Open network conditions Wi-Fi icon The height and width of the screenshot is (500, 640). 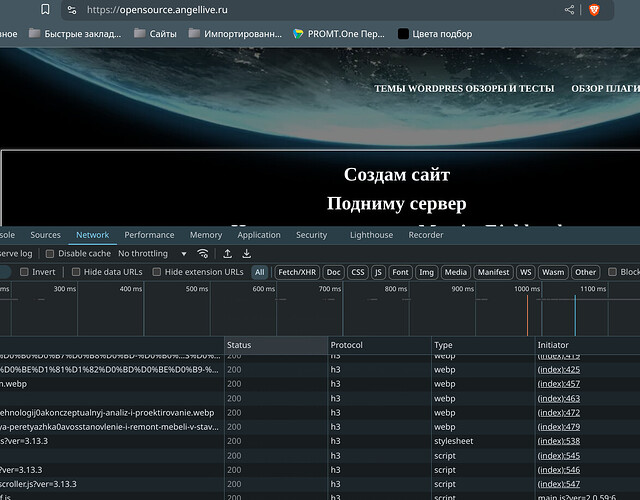pos(203,254)
